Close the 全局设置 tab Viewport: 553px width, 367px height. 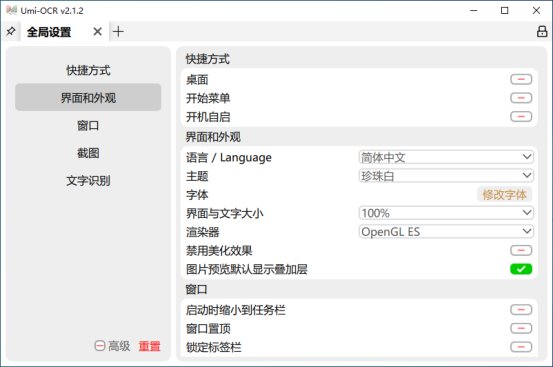[x=98, y=32]
